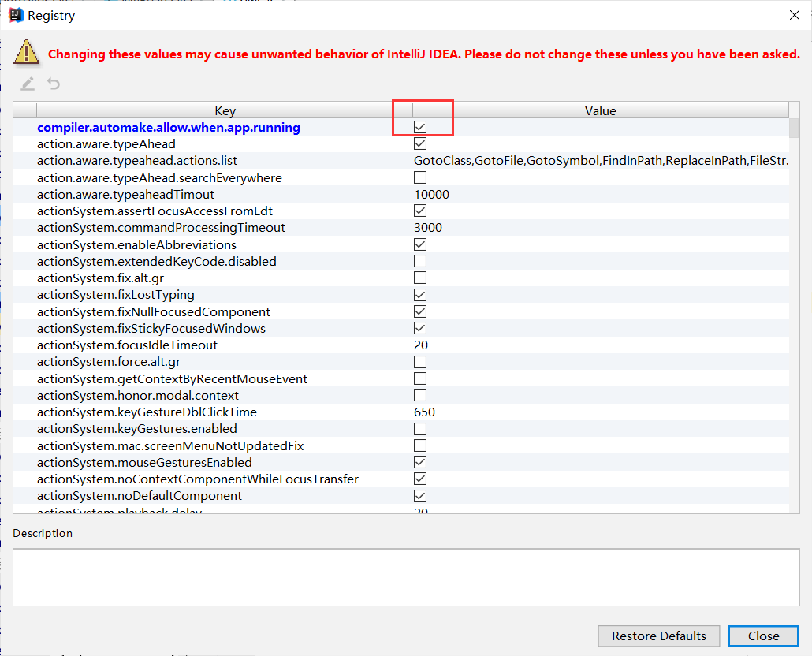Click the Close button
This screenshot has height=656, width=812.
point(763,635)
